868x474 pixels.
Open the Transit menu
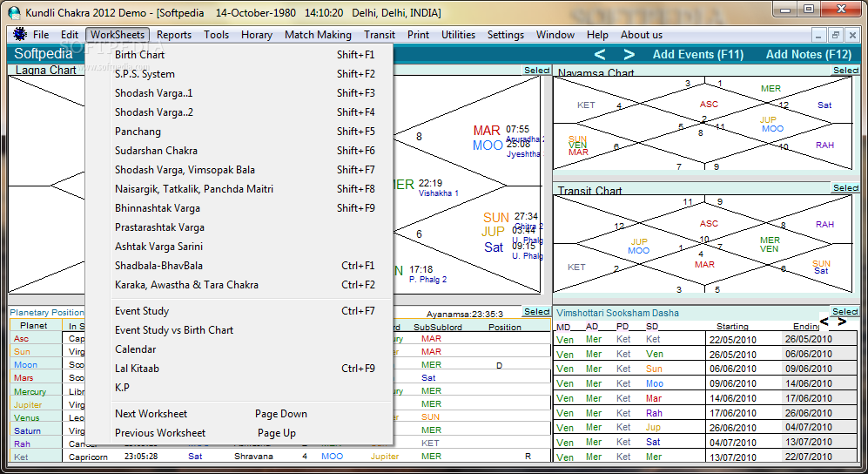coord(380,34)
